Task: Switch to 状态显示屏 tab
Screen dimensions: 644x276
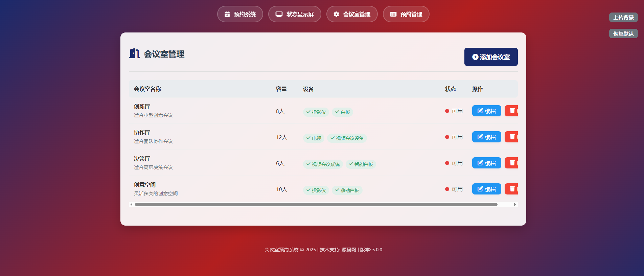Action: coord(295,14)
